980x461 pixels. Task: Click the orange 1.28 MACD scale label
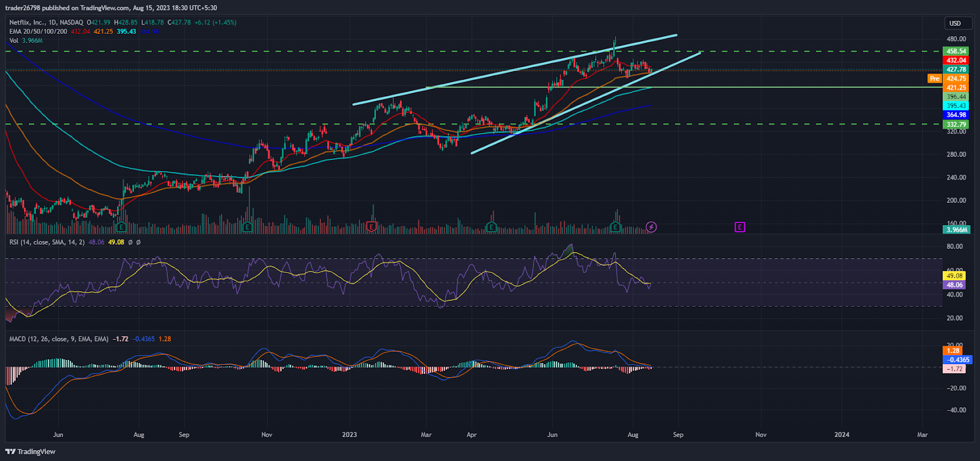click(953, 351)
